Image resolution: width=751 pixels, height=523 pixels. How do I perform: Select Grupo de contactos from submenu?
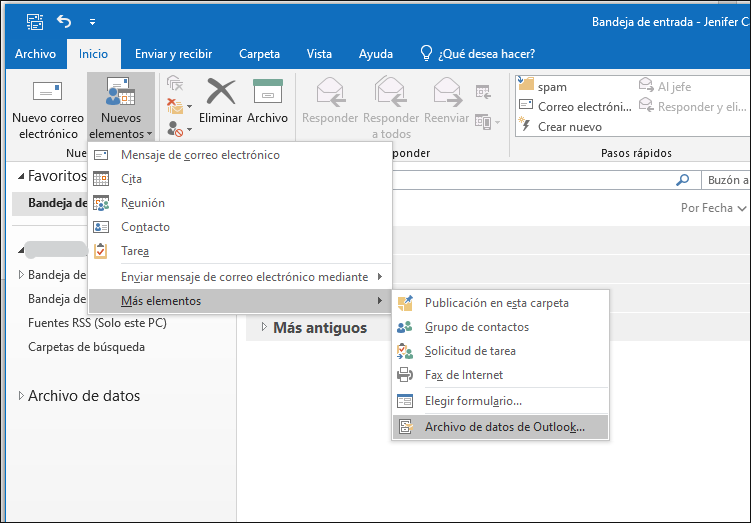coord(476,327)
